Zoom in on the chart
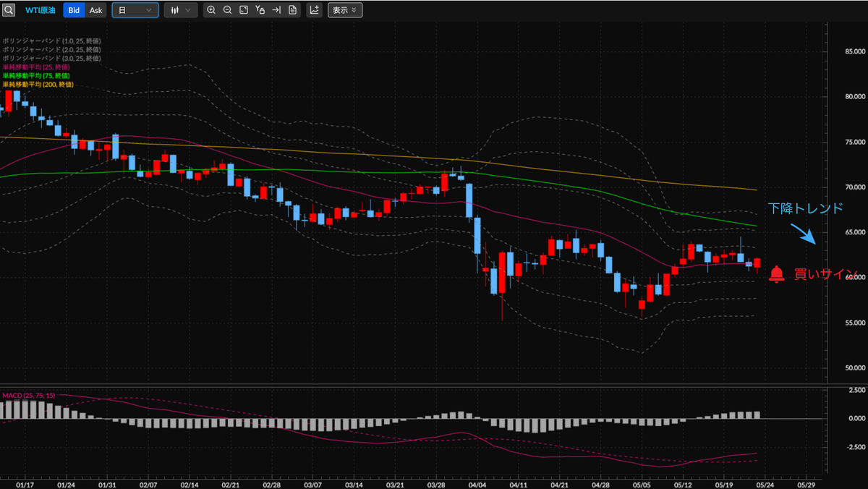Image resolution: width=868 pixels, height=489 pixels. click(211, 10)
